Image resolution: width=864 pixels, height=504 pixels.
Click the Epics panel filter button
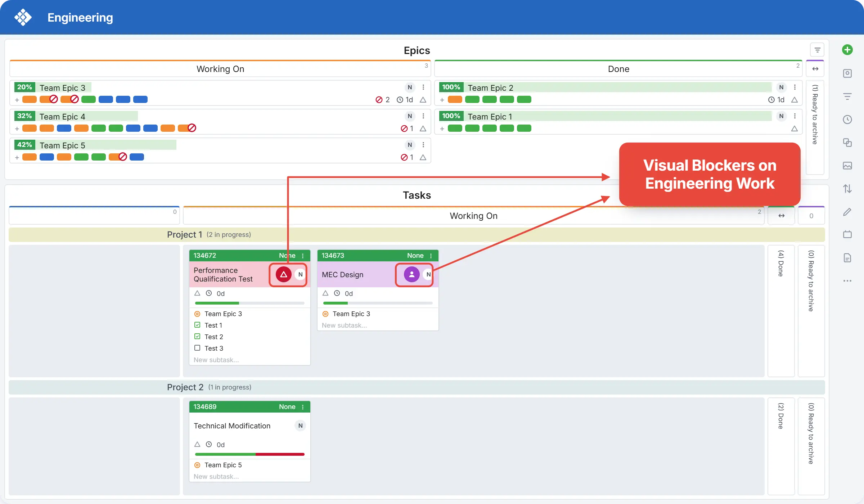[x=817, y=50]
